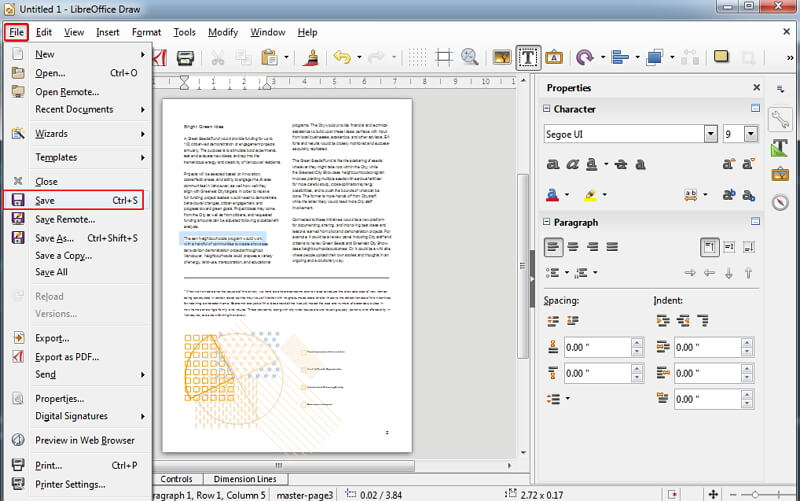Choose Open Remote from File menu
This screenshot has width=800, height=501.
click(x=77, y=92)
